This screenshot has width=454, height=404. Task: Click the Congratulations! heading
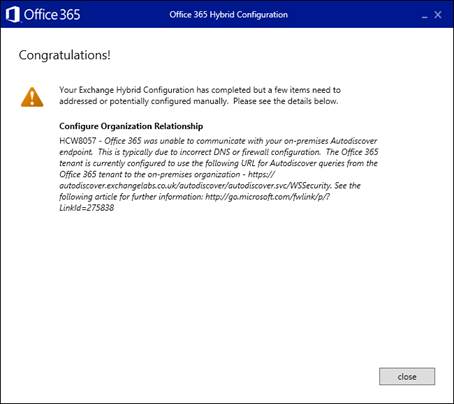point(64,55)
